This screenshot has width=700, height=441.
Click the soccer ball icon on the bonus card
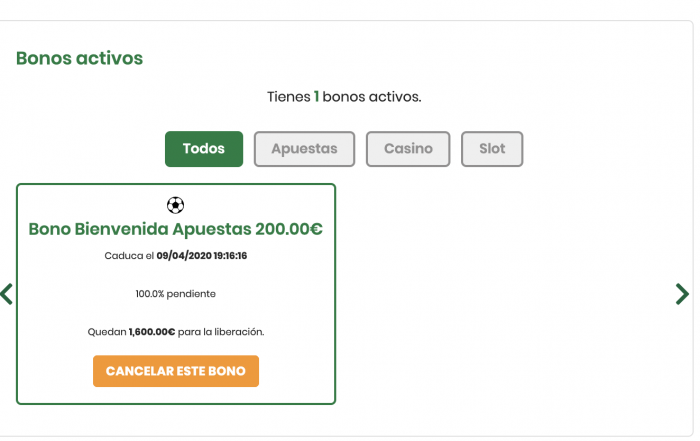click(x=176, y=205)
